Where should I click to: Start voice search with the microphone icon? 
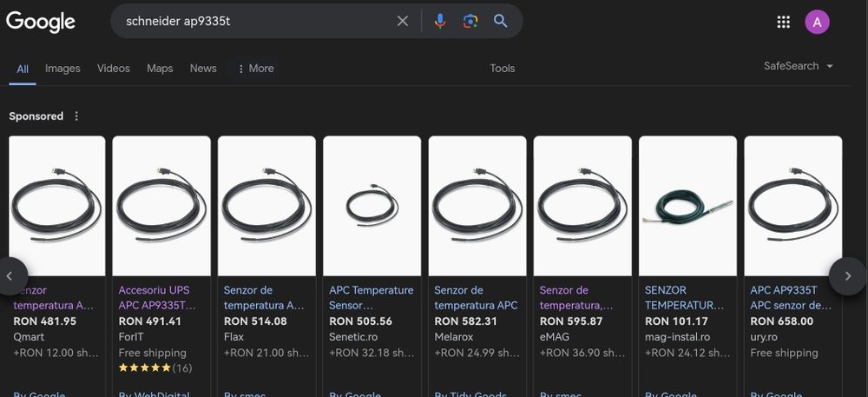pos(440,21)
